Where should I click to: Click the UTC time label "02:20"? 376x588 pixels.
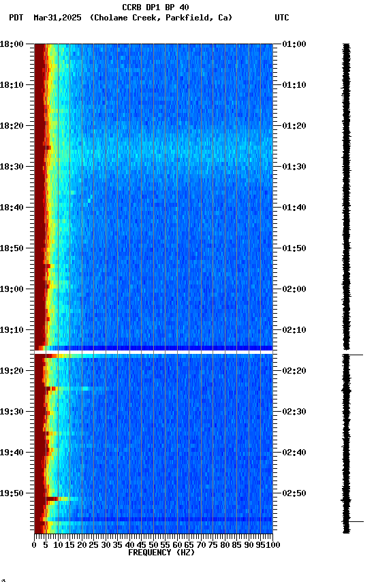pyautogui.click(x=294, y=371)
